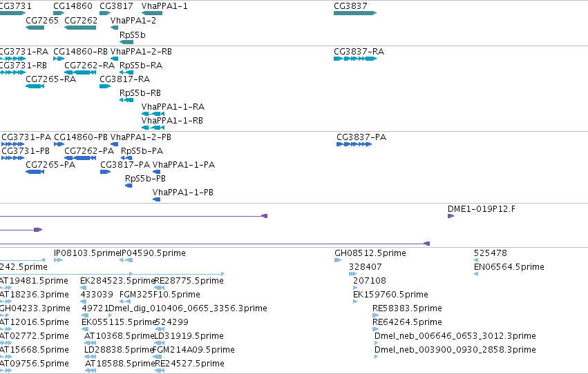Click the GH08512.5prime EST label

pyautogui.click(x=370, y=253)
